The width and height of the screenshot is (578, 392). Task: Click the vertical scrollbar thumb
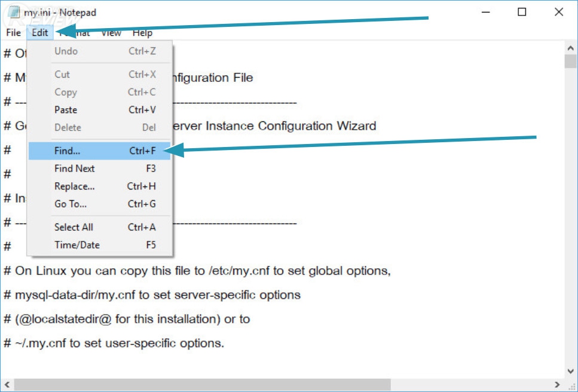click(x=570, y=62)
